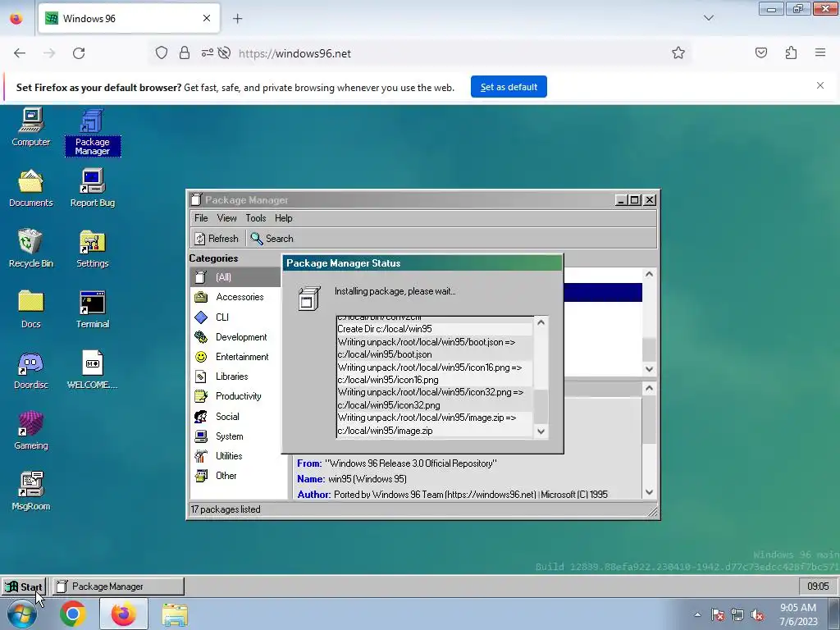This screenshot has height=630, width=840.
Task: Click package list scrollbar down arrow
Action: [x=650, y=369]
